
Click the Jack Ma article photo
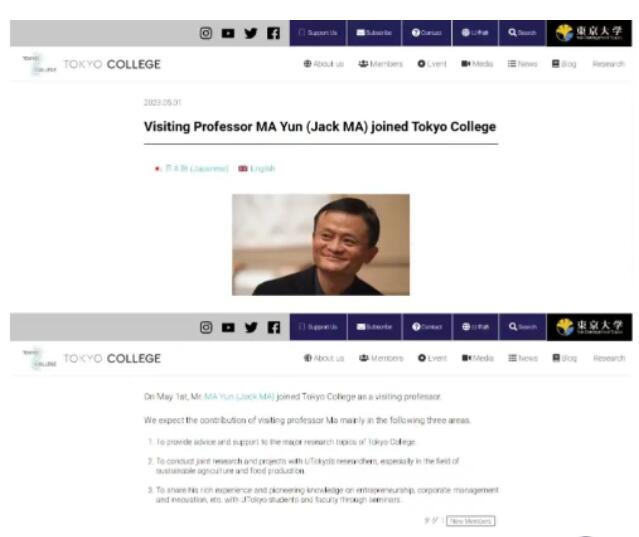click(x=321, y=244)
